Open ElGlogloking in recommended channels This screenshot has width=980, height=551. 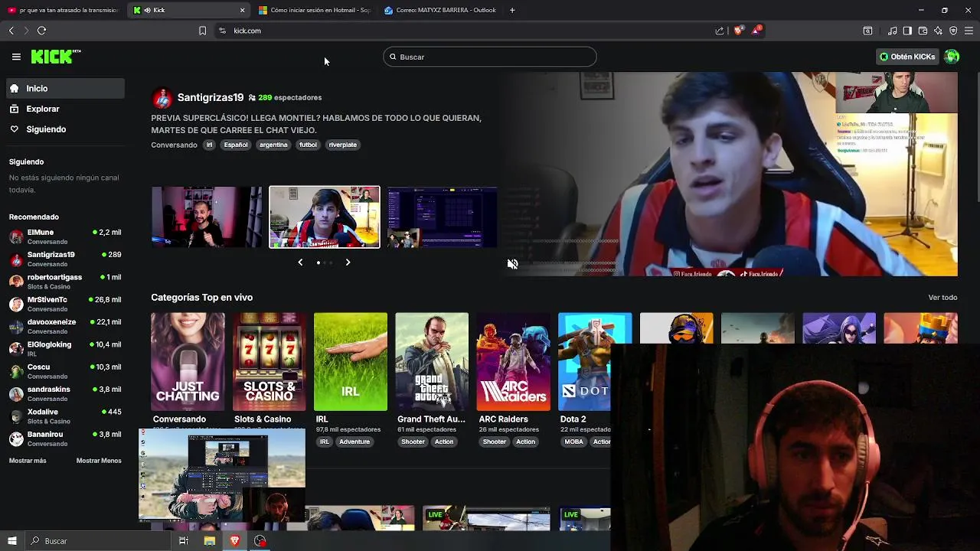tap(65, 349)
